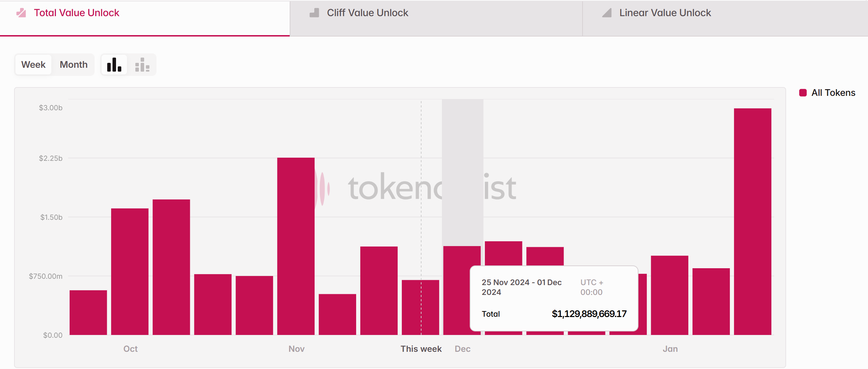This screenshot has height=369, width=868.
Task: Click the Linear Value Unlock ramp icon
Action: (607, 13)
